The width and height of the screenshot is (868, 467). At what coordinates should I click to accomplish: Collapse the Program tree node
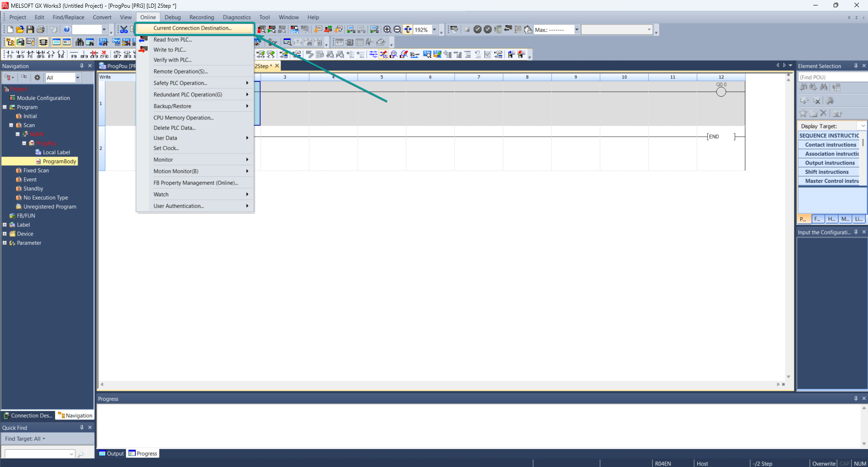(x=5, y=107)
